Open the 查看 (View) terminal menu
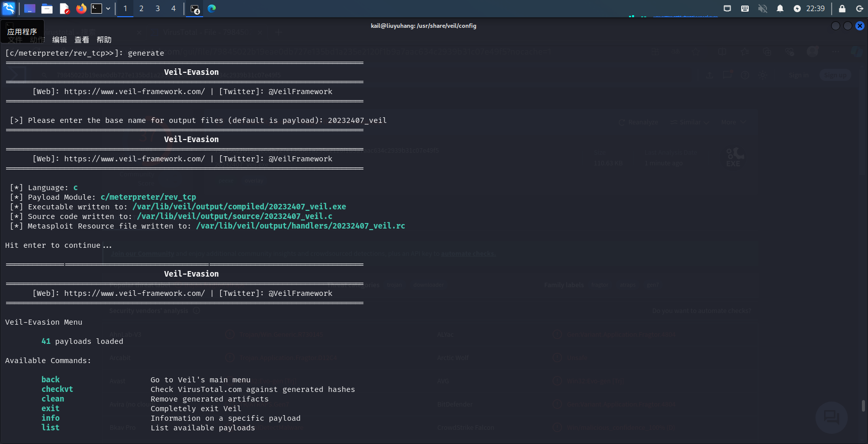The width and height of the screenshot is (868, 444). click(x=82, y=39)
